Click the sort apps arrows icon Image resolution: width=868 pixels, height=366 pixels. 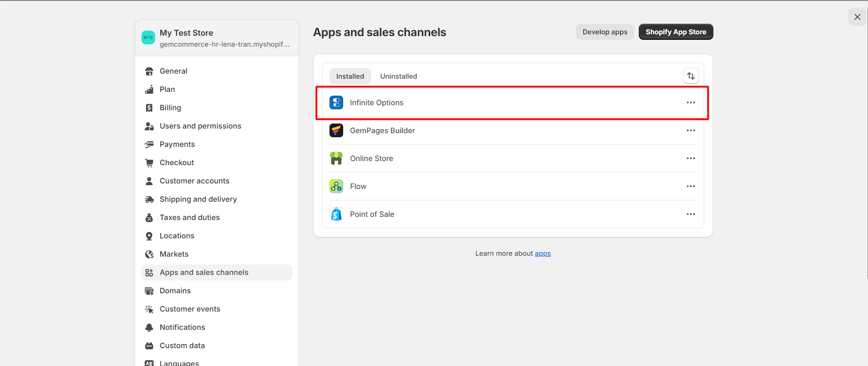(x=691, y=76)
